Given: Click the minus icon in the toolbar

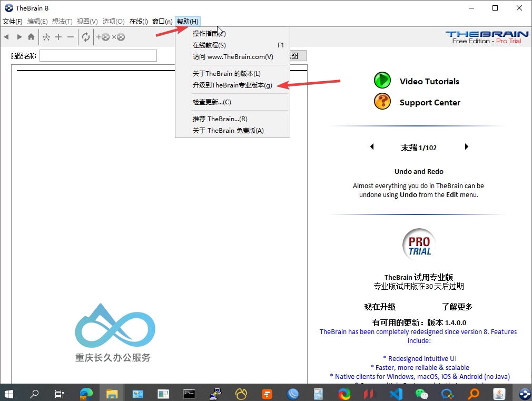Looking at the screenshot, I should (71, 37).
